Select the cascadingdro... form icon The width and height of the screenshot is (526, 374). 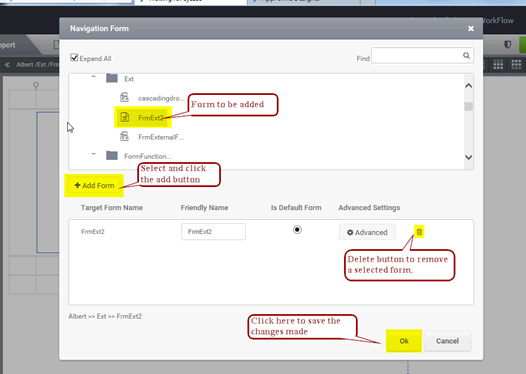pyautogui.click(x=124, y=98)
